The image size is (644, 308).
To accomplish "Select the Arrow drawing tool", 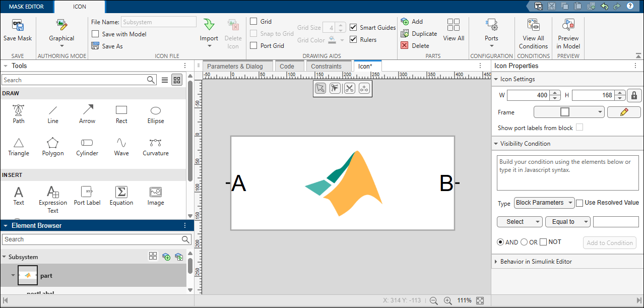I will coord(87,114).
